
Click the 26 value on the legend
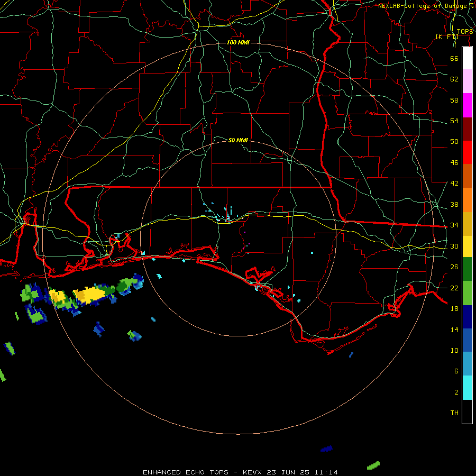pyautogui.click(x=454, y=267)
